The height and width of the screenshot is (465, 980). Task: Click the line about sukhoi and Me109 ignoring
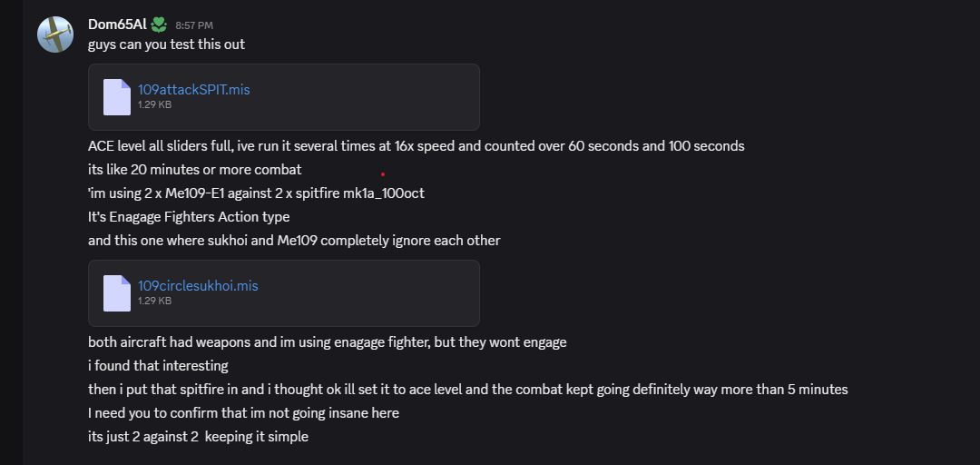pyautogui.click(x=294, y=241)
